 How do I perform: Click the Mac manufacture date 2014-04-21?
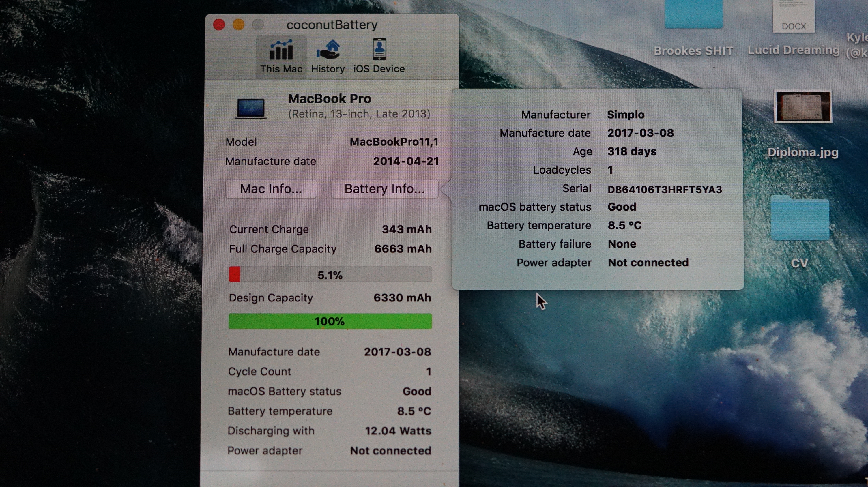pos(406,161)
